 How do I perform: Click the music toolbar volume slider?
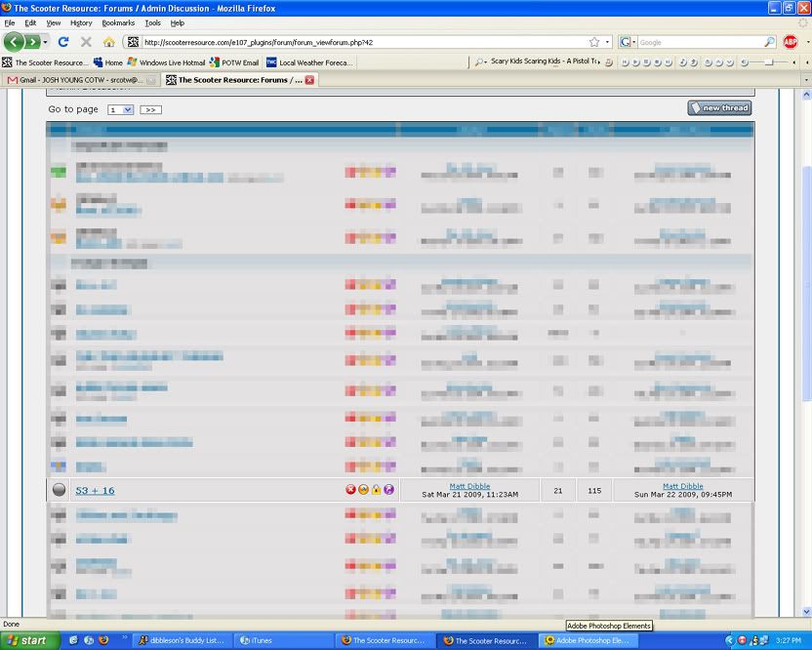tap(770, 61)
